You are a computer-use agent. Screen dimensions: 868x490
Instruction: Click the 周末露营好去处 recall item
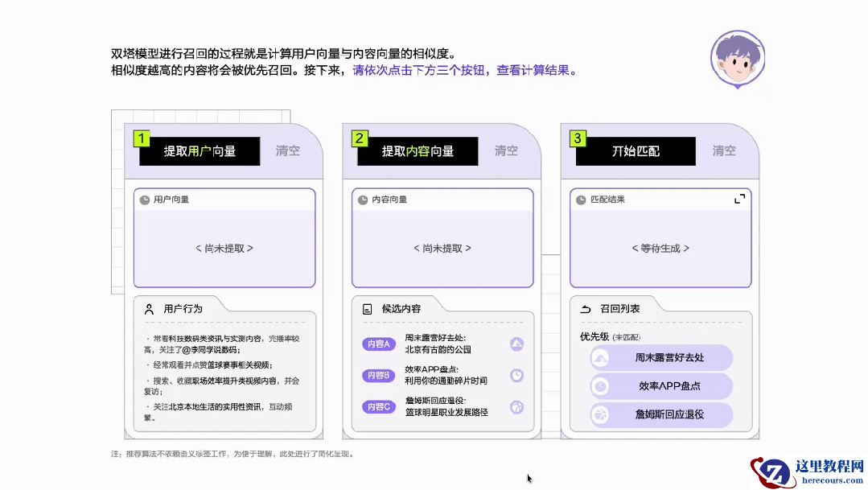point(661,358)
